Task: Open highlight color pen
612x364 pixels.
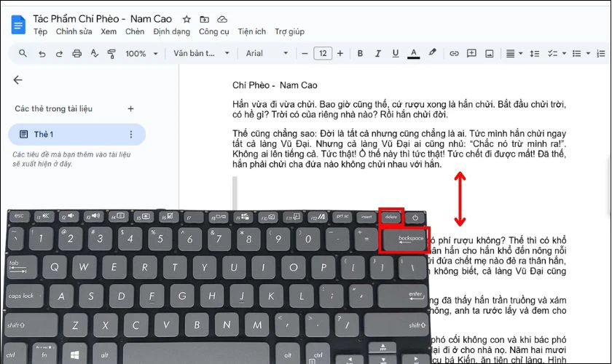Action: [432, 52]
